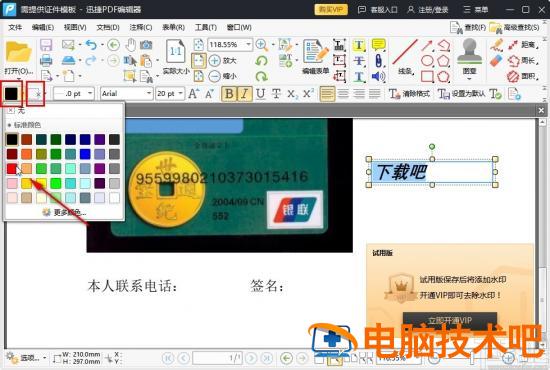The width and height of the screenshot is (550, 370).
Task: Align text center
Action: (343, 94)
